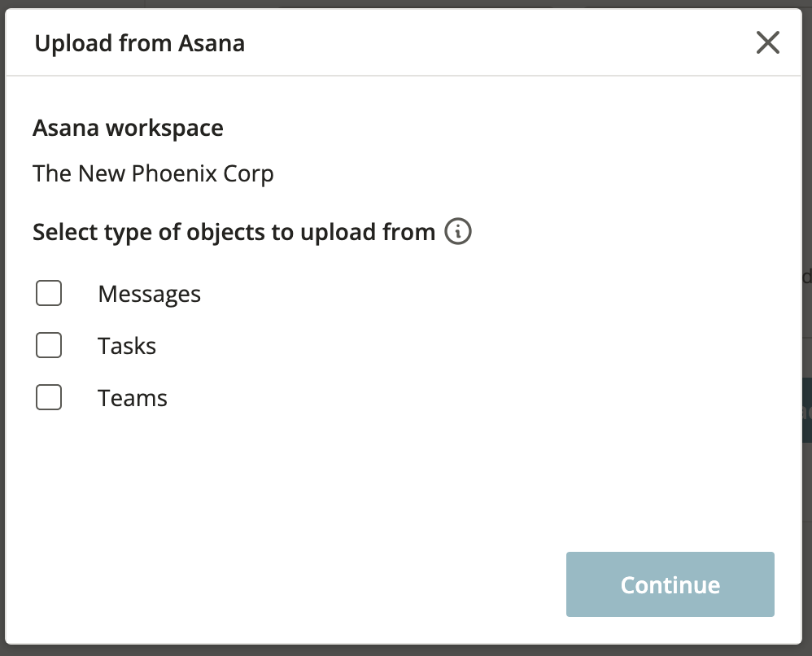The image size is (812, 656).
Task: Click the Continue button
Action: [x=670, y=584]
